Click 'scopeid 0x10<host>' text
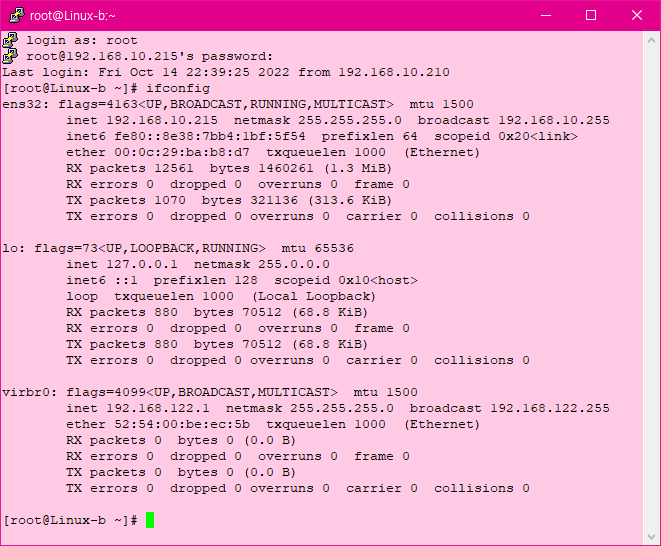This screenshot has width=661, height=546. [x=346, y=280]
